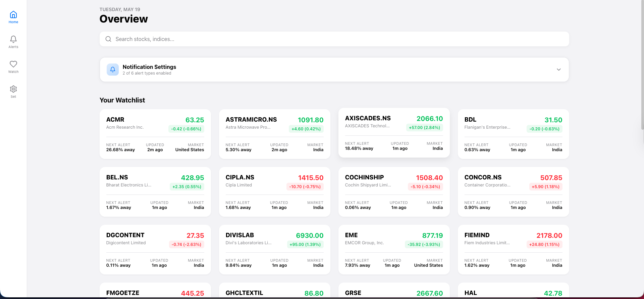Click the +4.60 (0.42%) change badge
Screen dimensions: 644x299
coord(306,129)
